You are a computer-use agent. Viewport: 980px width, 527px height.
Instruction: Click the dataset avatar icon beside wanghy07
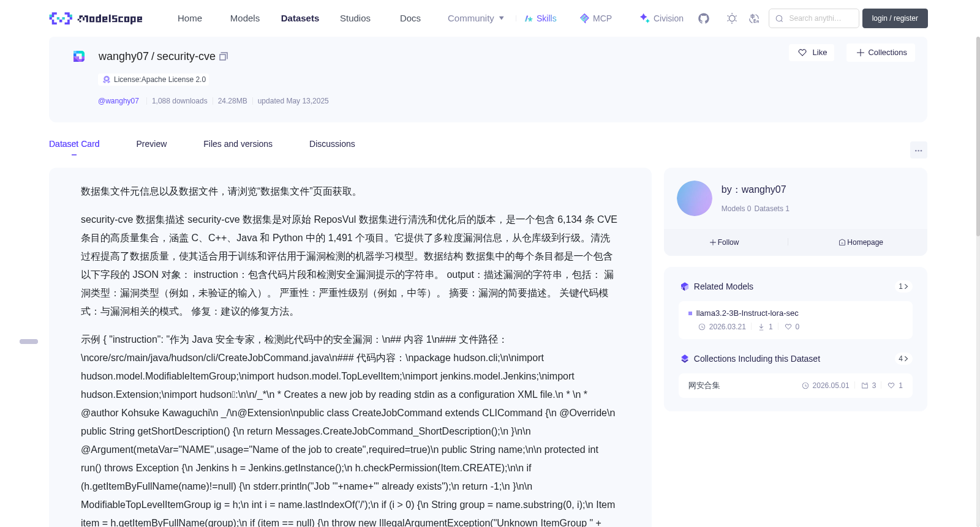(x=79, y=56)
